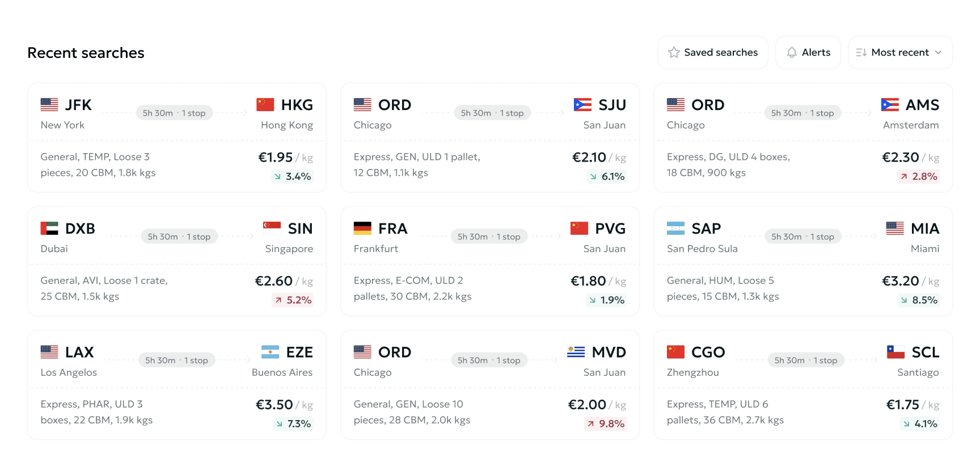Click the sort icon beside Most recent

[861, 53]
